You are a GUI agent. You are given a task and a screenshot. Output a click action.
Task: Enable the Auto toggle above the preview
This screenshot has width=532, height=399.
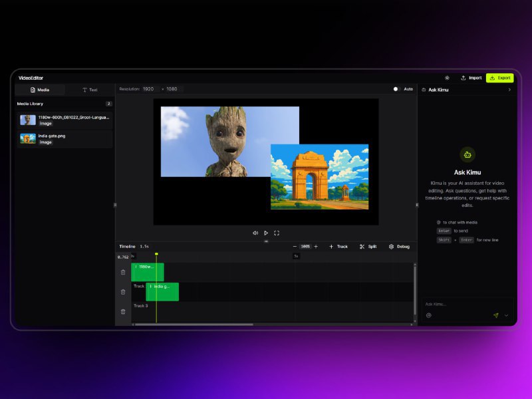click(408, 88)
